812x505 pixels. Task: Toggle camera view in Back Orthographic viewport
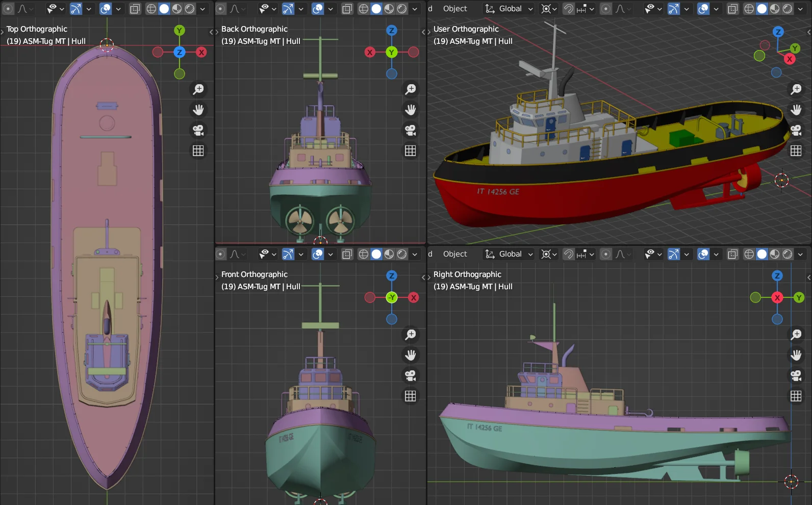point(411,130)
